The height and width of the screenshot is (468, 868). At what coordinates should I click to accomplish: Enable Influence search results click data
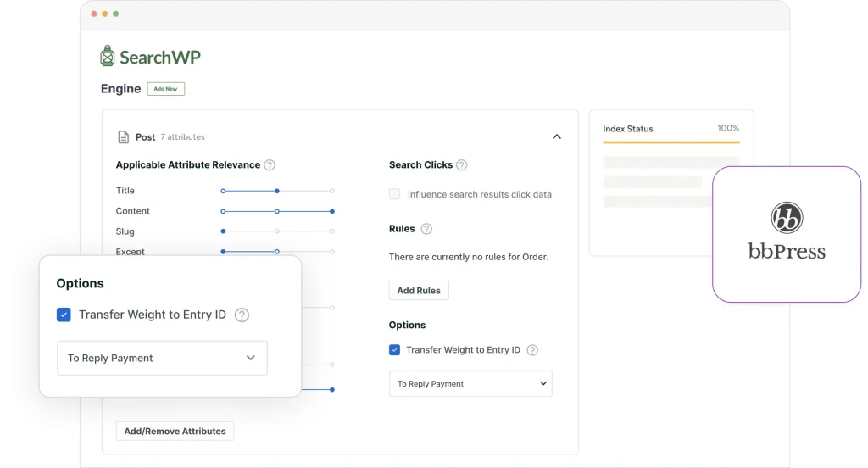[x=395, y=194]
